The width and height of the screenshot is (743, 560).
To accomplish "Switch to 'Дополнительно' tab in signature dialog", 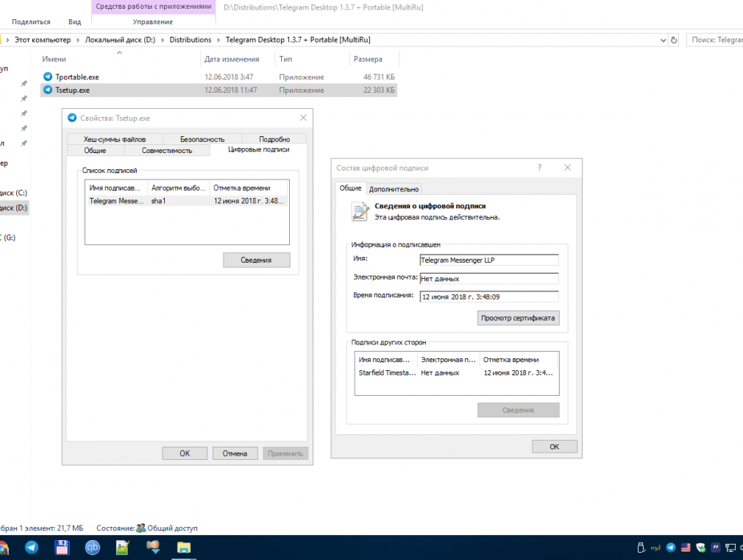I will click(394, 188).
